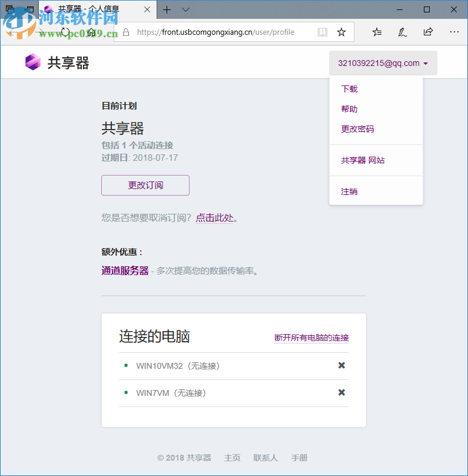Click the 包括 1 个活动连接 text
468x476 pixels.
click(137, 145)
